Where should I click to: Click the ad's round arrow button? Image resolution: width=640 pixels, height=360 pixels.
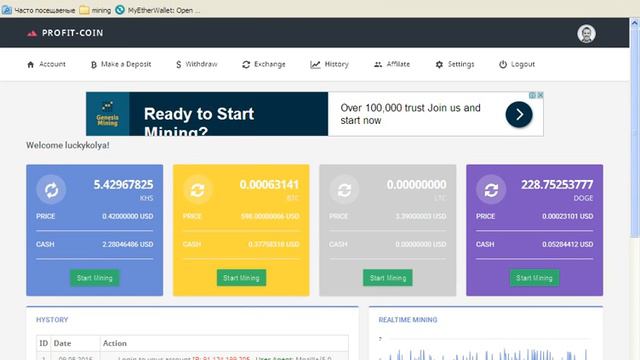click(x=519, y=114)
